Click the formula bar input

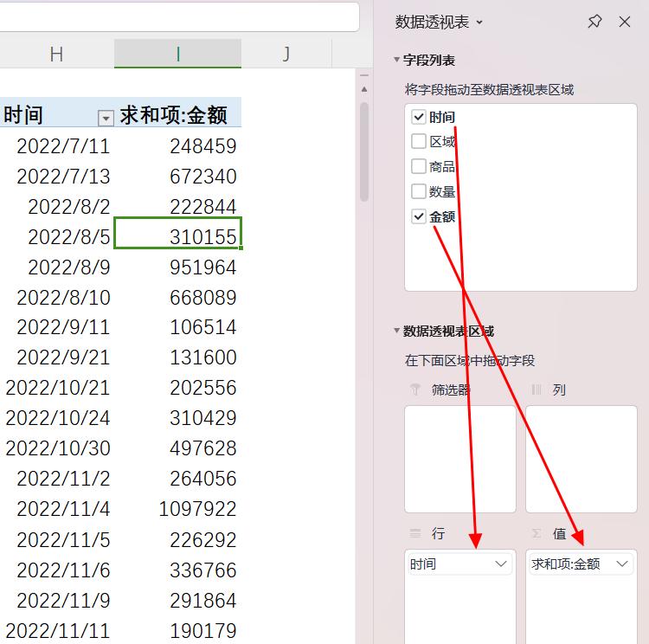coord(179,16)
